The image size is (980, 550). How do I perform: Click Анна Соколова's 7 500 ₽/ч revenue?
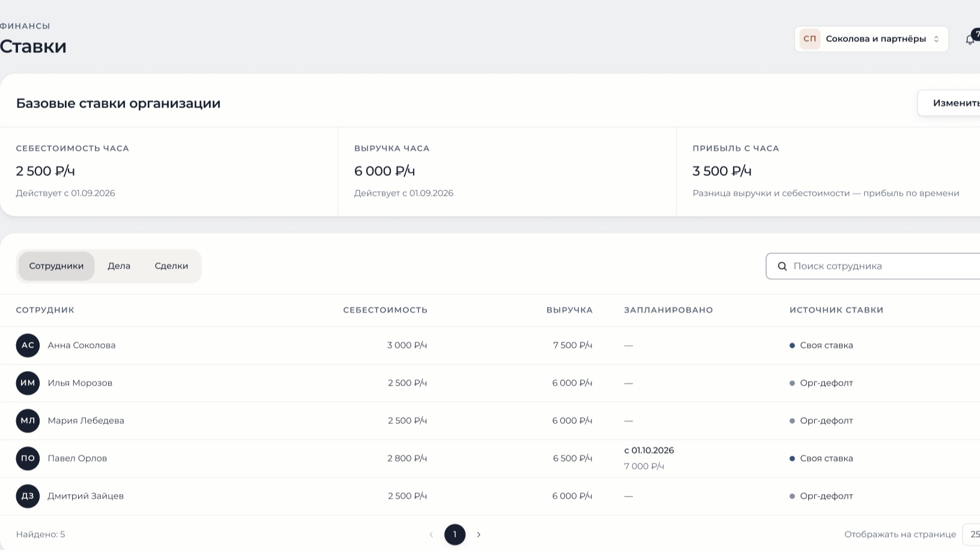(573, 345)
